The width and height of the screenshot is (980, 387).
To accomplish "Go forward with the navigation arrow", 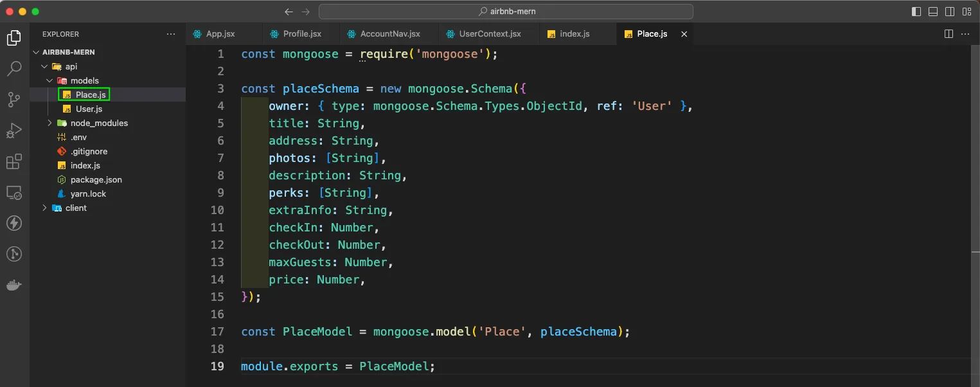I will click(306, 12).
